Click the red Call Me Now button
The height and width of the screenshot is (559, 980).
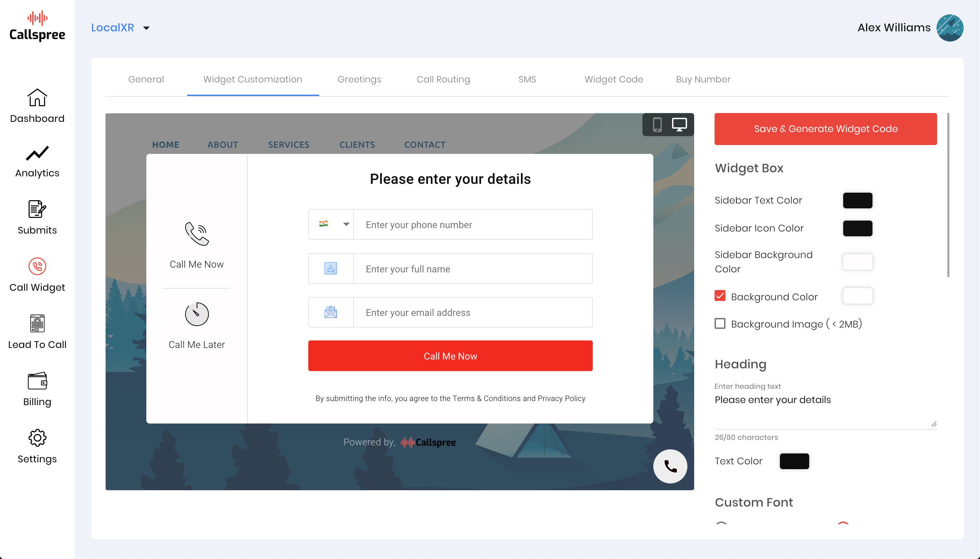tap(450, 355)
